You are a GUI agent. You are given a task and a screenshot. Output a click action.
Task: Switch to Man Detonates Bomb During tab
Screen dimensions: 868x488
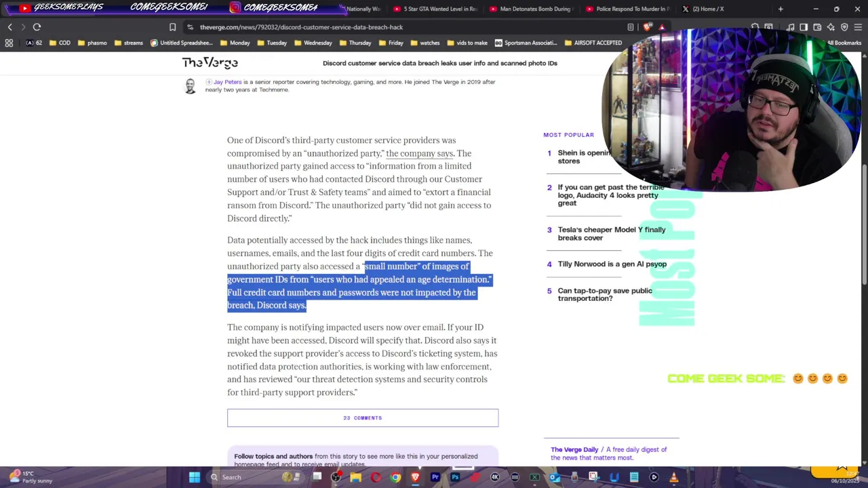[x=530, y=9]
